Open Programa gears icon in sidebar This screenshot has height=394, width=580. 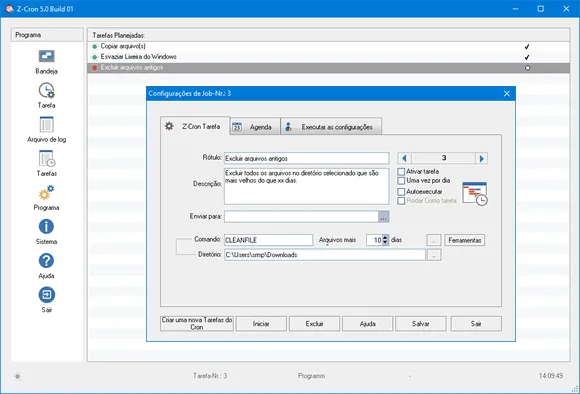pos(46,192)
